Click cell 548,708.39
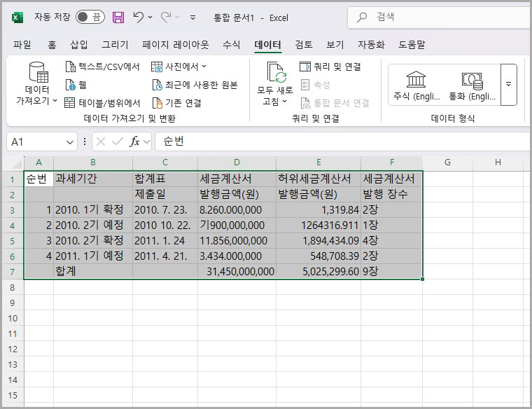The width and height of the screenshot is (532, 409). tap(318, 256)
